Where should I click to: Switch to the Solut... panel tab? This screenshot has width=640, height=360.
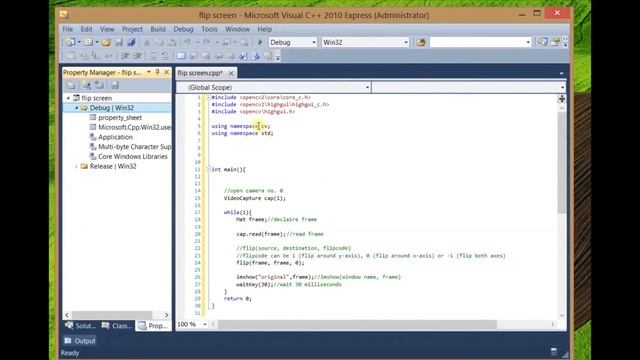tap(80, 326)
